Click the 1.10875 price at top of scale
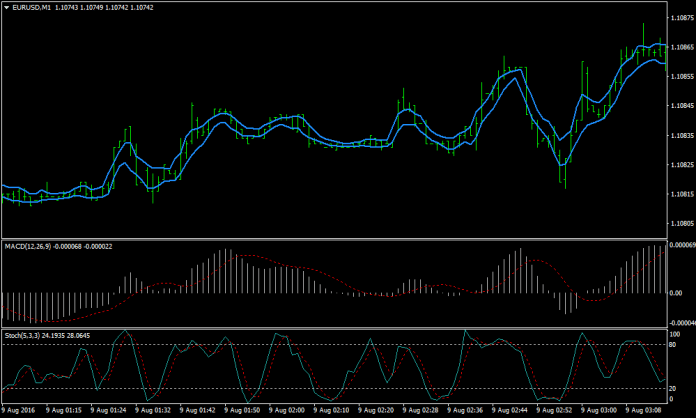Screen dimensions: 696x418 point(680,17)
